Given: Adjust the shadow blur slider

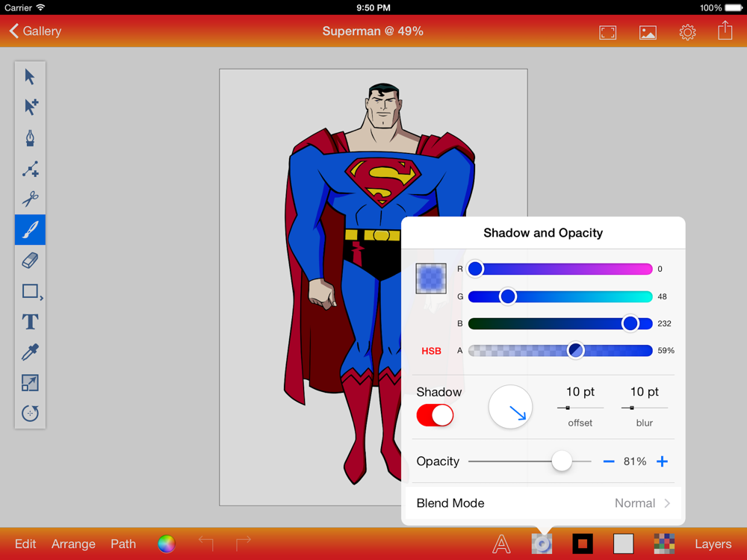Looking at the screenshot, I should [x=644, y=408].
